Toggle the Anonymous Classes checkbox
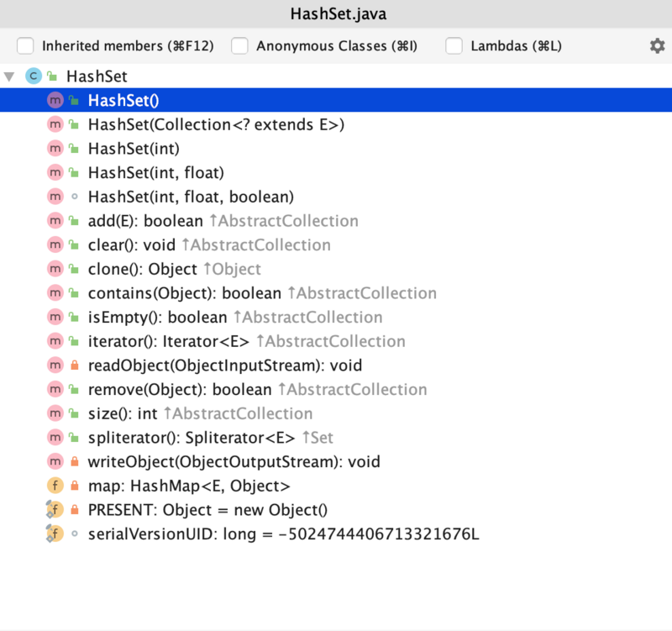The height and width of the screenshot is (631, 672). 239,46
